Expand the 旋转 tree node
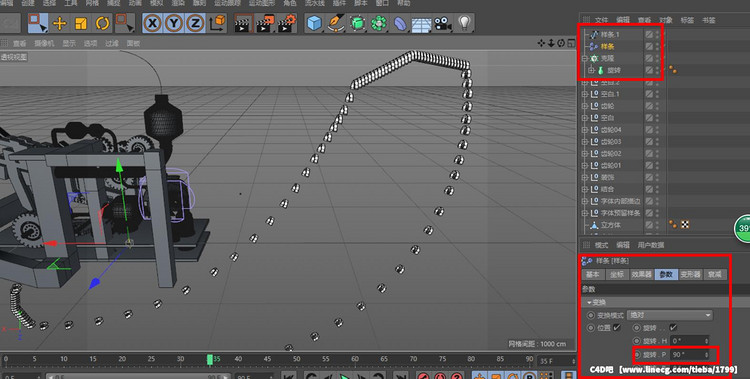The image size is (750, 379). pos(591,70)
